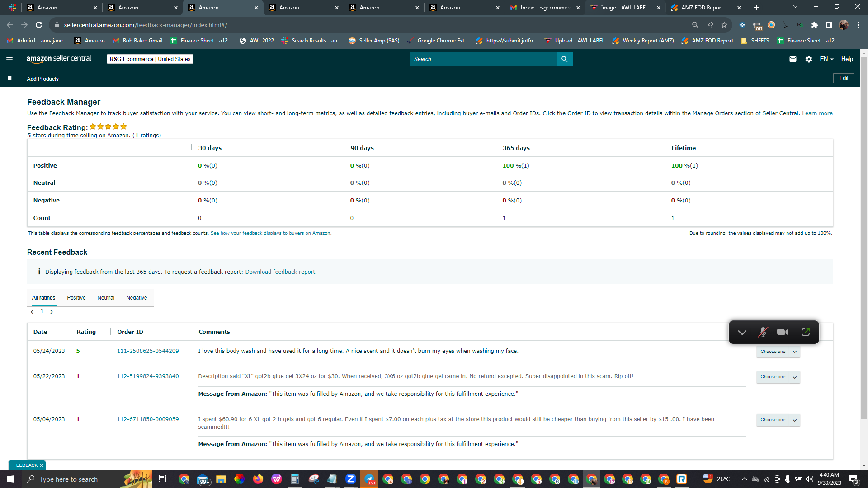868x488 pixels.
Task: Open order 112-5199824-9393840 link
Action: (x=148, y=376)
